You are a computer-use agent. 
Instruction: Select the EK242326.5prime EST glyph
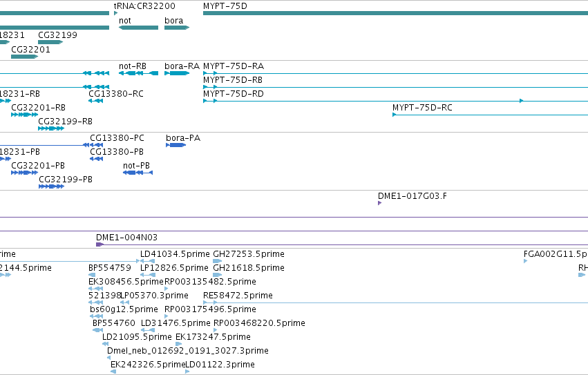tap(113, 372)
